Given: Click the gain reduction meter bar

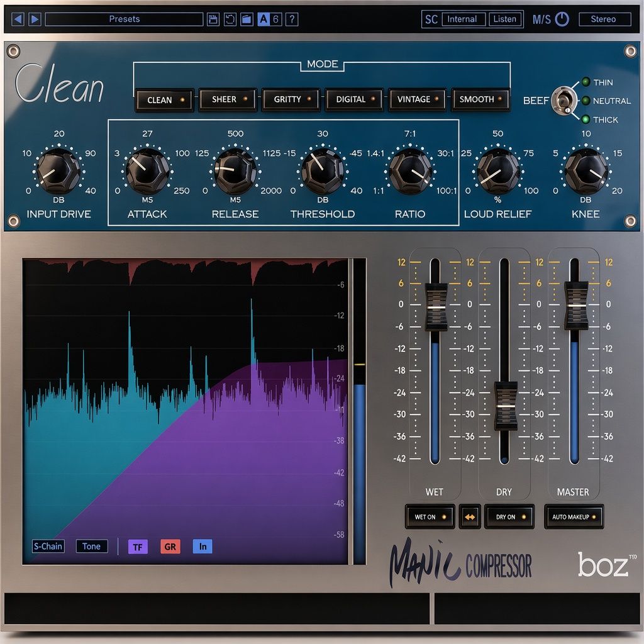Looking at the screenshot, I should [x=359, y=411].
